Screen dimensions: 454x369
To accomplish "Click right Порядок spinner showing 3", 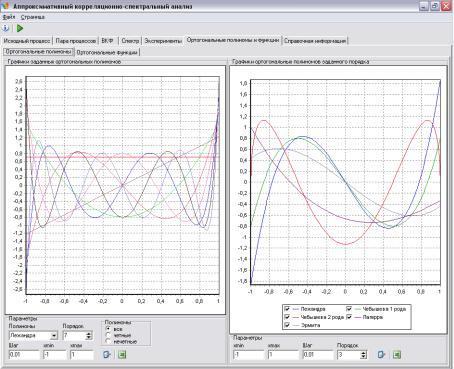I will click(x=352, y=355).
